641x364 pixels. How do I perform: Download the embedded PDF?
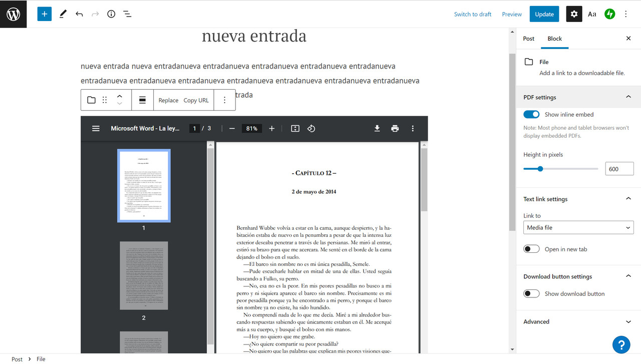coord(377,128)
